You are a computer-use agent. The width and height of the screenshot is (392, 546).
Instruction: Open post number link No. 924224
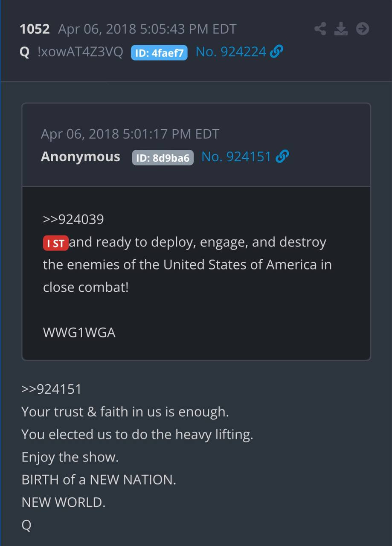[x=231, y=52]
